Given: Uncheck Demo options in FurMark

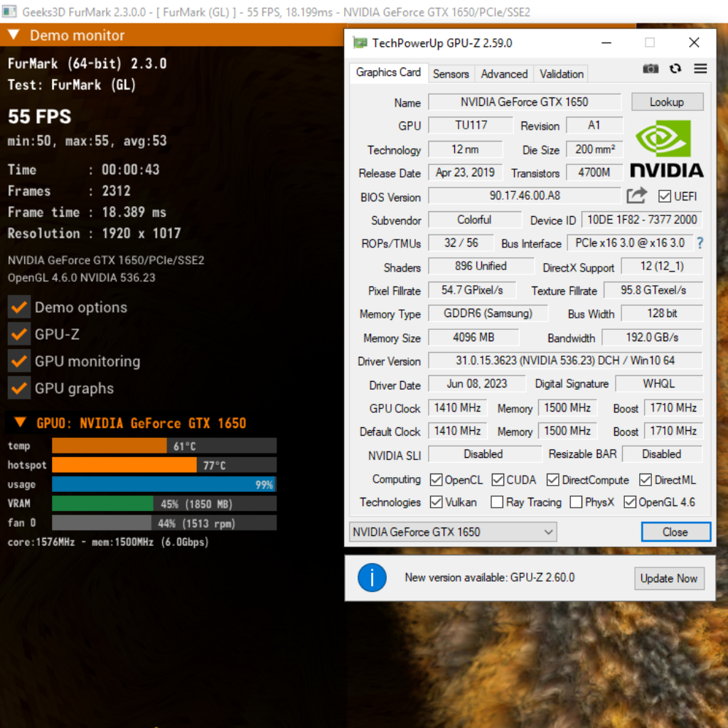Looking at the screenshot, I should pyautogui.click(x=19, y=307).
